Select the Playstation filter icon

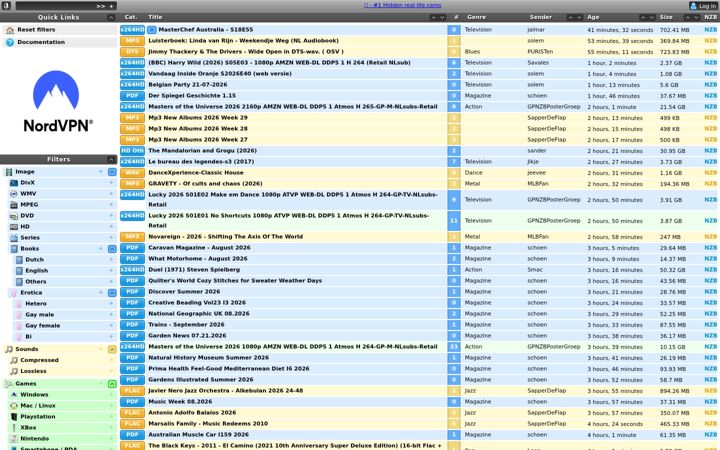pyautogui.click(x=14, y=417)
